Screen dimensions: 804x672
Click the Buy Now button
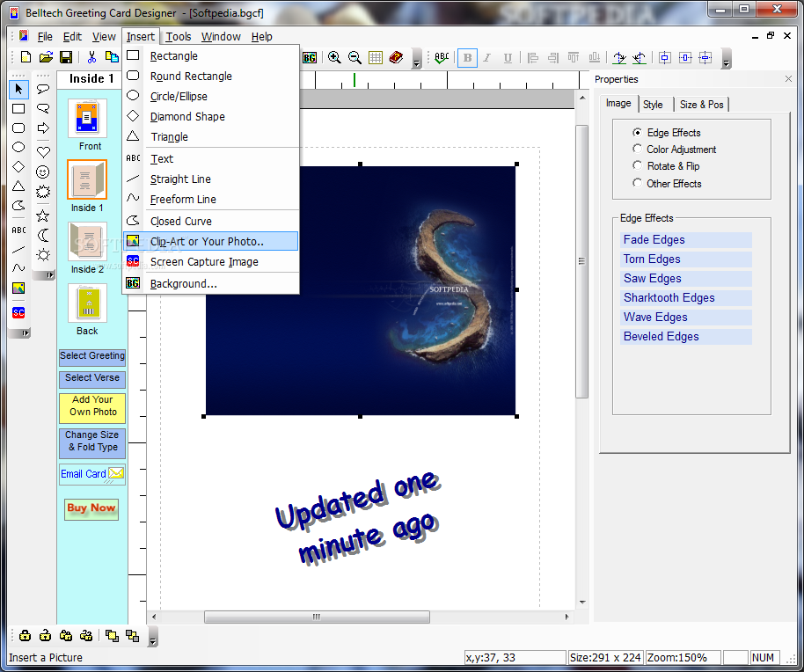coord(91,508)
